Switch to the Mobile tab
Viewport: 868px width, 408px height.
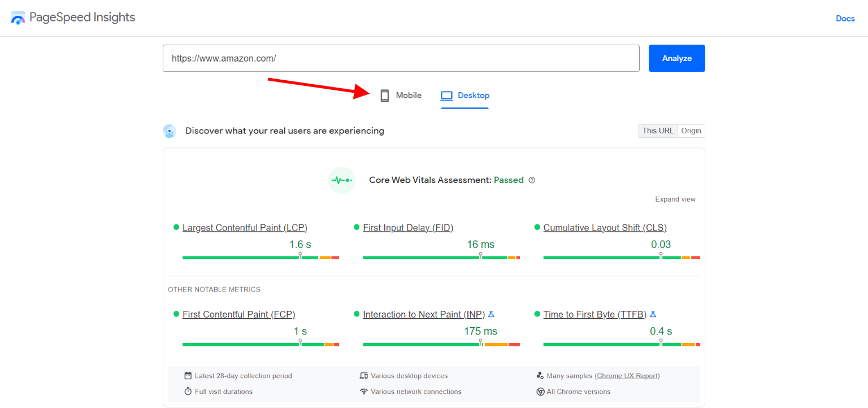(x=401, y=96)
